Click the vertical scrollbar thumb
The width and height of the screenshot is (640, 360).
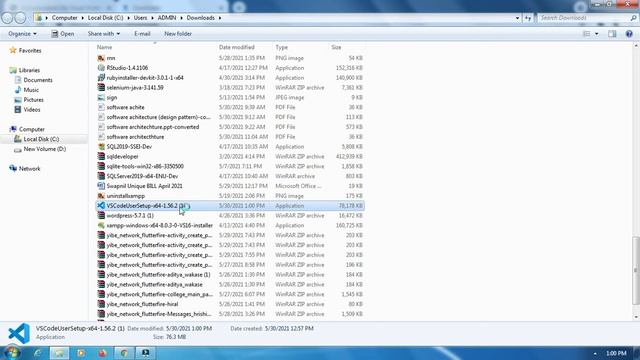tap(636, 270)
